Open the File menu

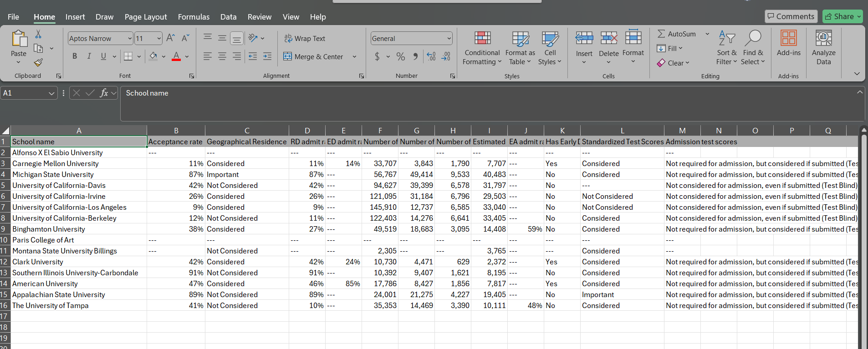click(14, 17)
